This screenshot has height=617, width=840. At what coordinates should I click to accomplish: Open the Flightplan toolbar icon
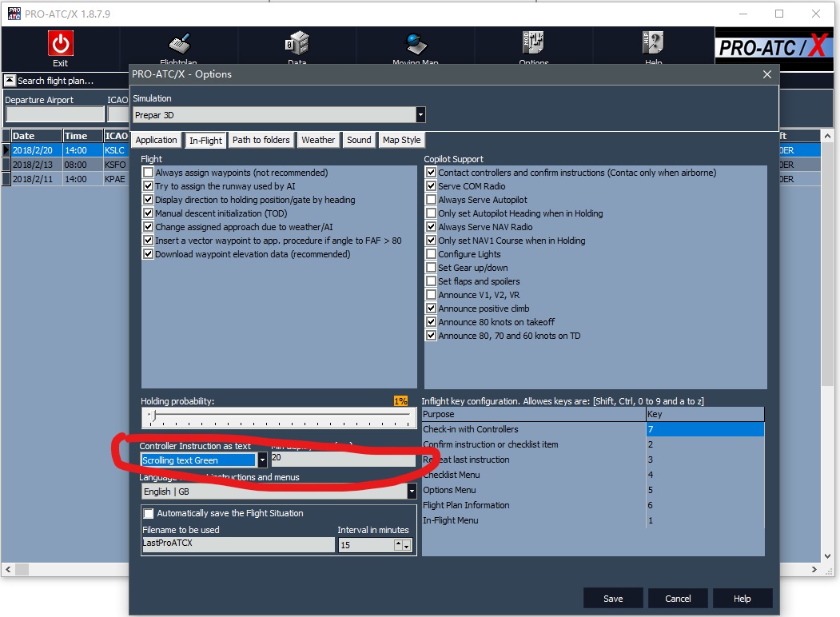(x=179, y=45)
